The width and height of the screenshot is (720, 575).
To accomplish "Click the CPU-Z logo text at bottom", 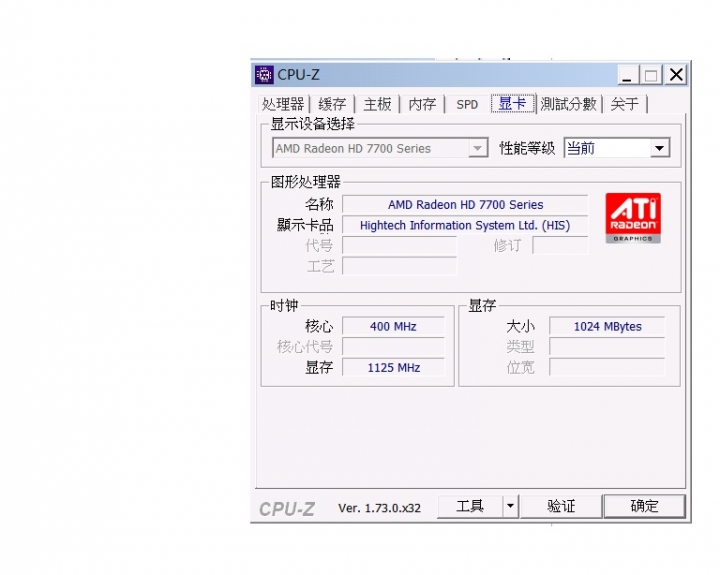I will click(x=287, y=509).
